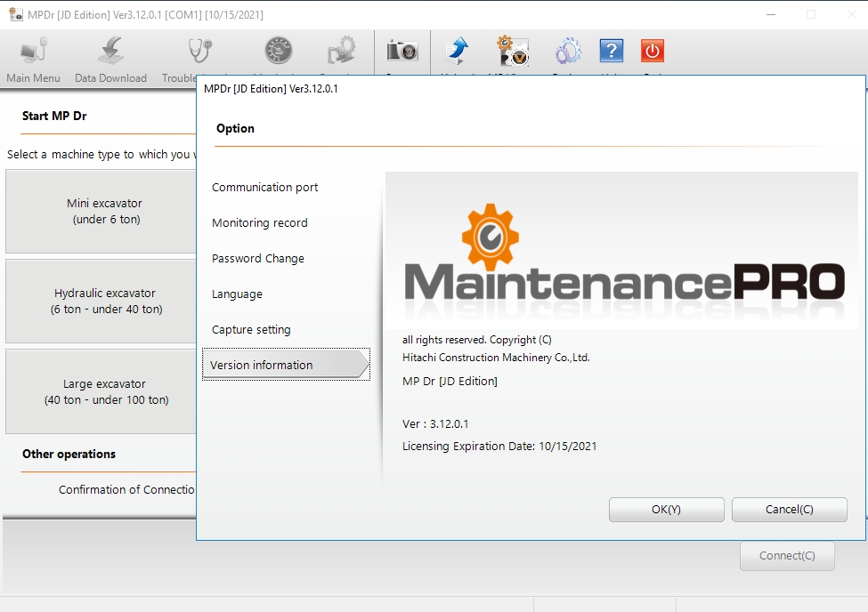Image resolution: width=868 pixels, height=612 pixels.
Task: Click 'all rights reserved. Copyright (C)' text
Action: click(x=476, y=340)
